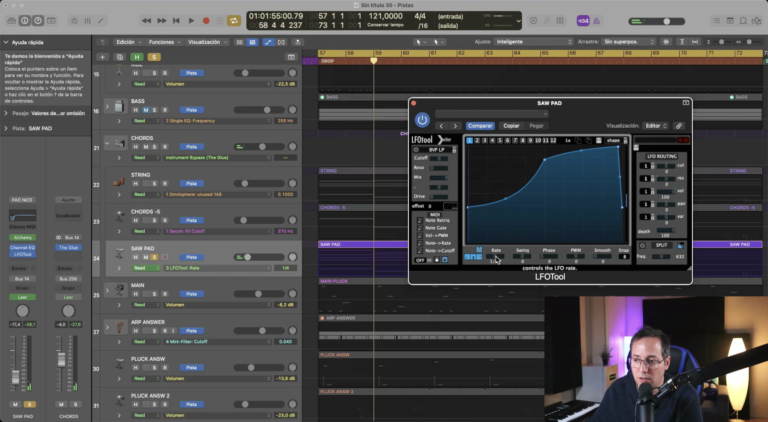Expand the Pista: SAW PAD inspector section
This screenshot has width=768, height=422.
point(6,128)
